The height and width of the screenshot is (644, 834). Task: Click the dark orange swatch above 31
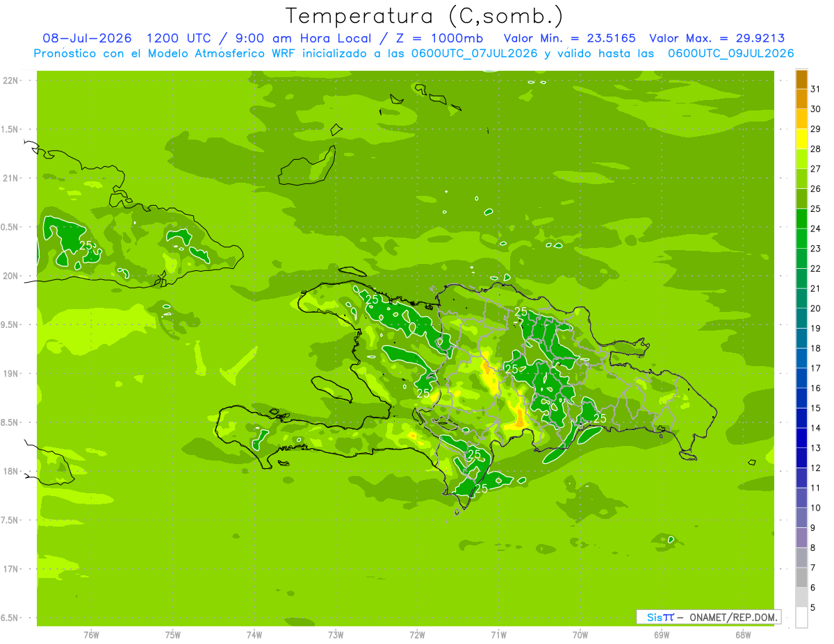(x=801, y=79)
